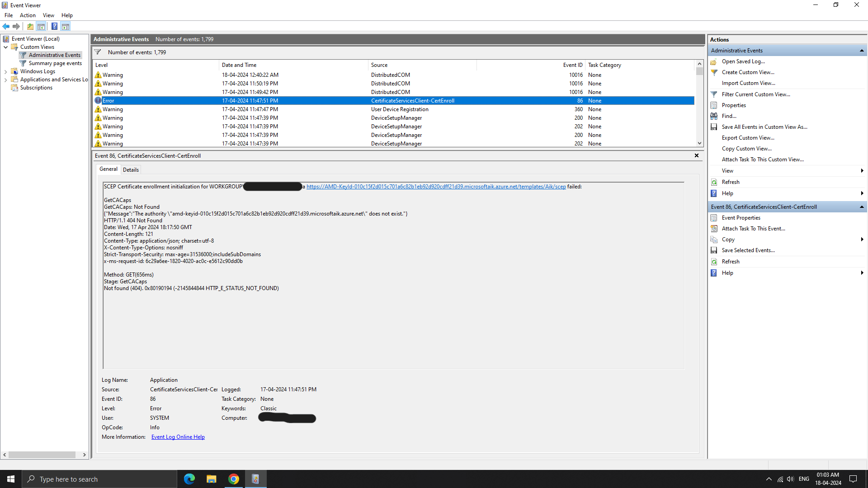868x488 pixels.
Task: Open the Event Log Online Help link
Action: pyautogui.click(x=178, y=437)
